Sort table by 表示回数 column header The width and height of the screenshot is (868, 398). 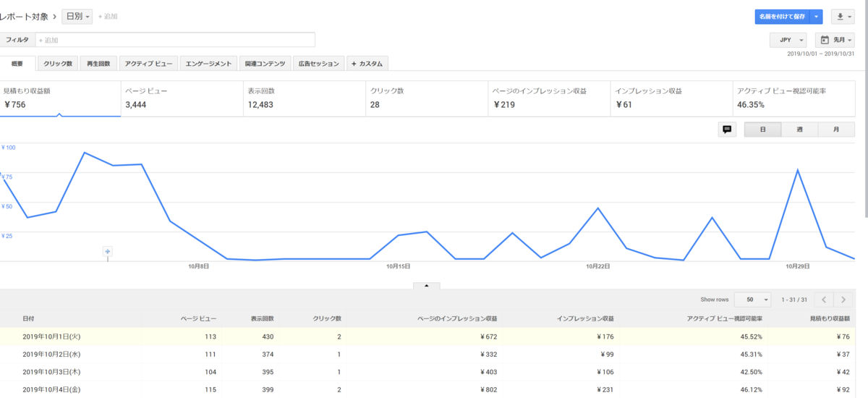coord(262,318)
